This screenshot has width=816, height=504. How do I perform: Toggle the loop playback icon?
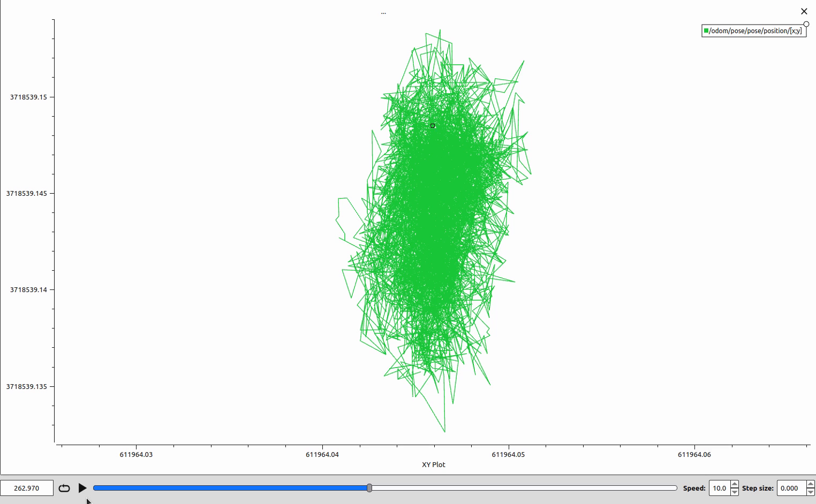click(64, 488)
